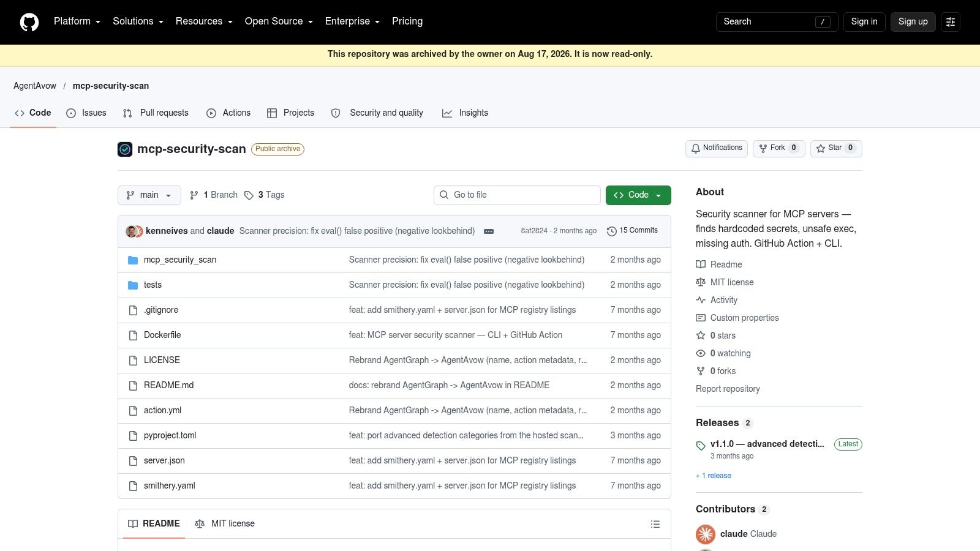Click the mcp-security-scan repository avatar icon
The width and height of the screenshot is (980, 551).
point(125,149)
